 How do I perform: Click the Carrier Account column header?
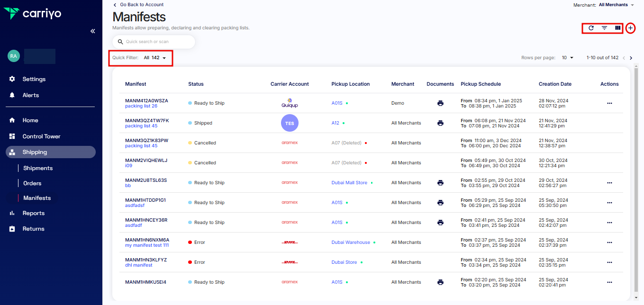[290, 84]
